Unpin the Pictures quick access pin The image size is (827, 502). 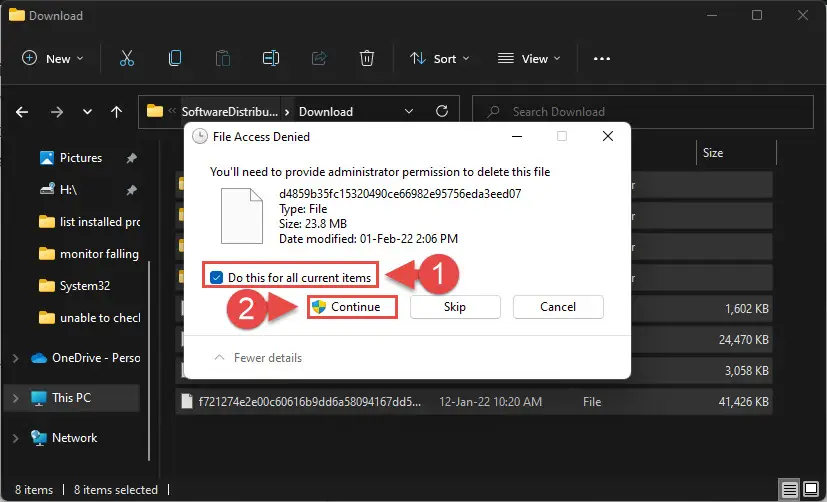tap(131, 158)
